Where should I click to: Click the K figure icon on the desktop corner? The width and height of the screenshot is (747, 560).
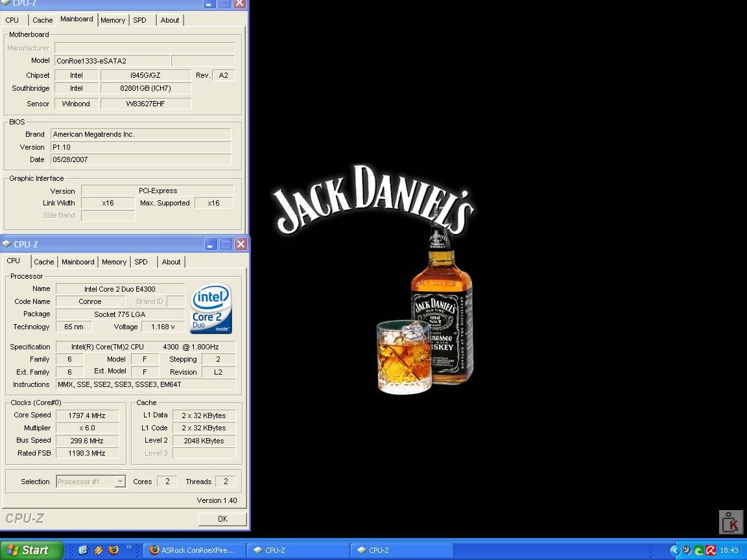731,522
